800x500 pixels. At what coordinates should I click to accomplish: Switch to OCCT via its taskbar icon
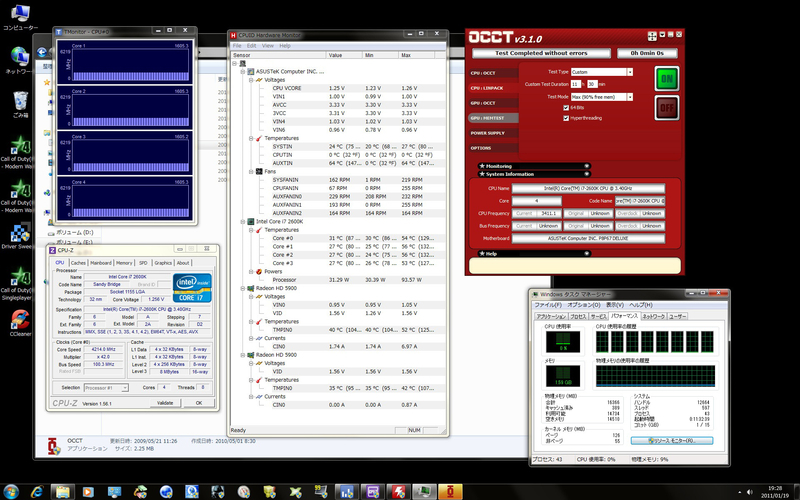[450, 491]
